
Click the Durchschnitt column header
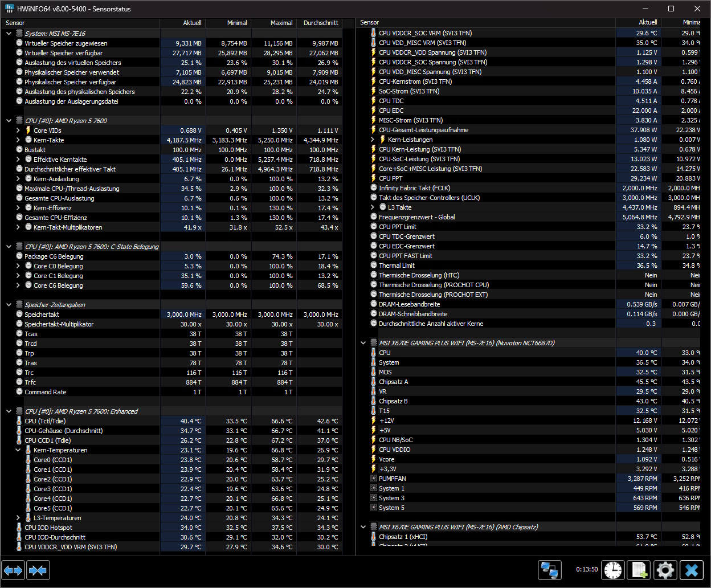tap(320, 23)
